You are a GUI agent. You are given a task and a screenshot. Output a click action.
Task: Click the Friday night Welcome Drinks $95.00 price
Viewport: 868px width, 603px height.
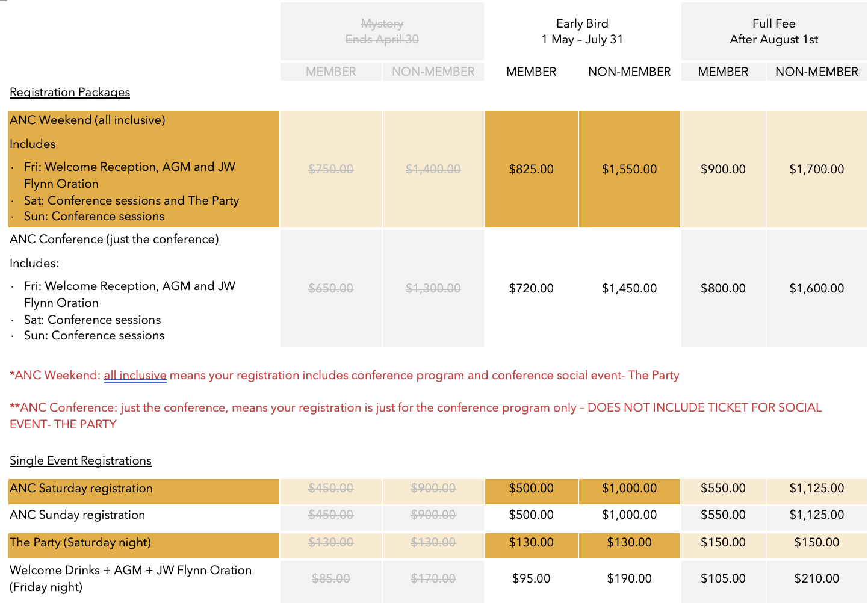[531, 579]
